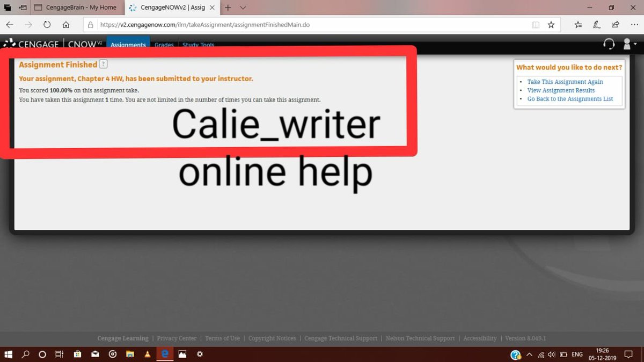Open View Assignment Results link
This screenshot has height=362, width=644.
[x=561, y=91]
